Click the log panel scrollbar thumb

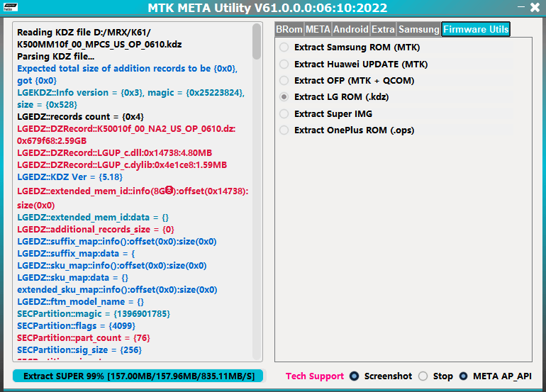[257, 41]
